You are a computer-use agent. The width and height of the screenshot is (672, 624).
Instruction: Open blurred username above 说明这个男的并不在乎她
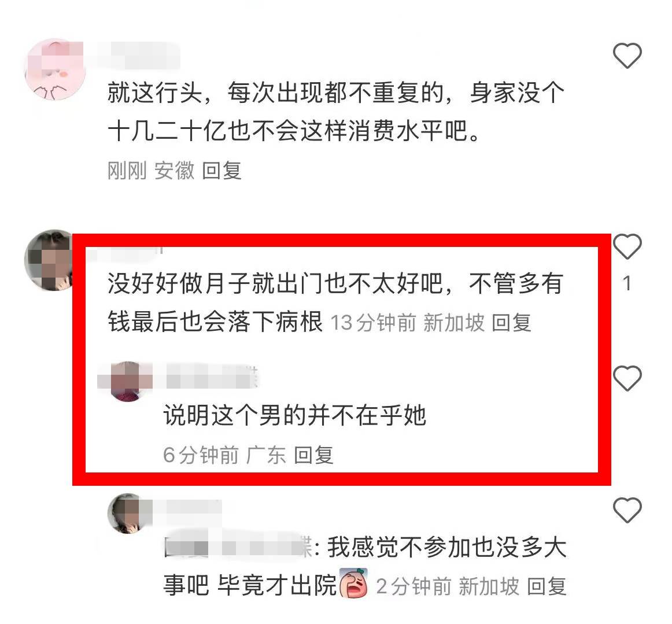point(206,376)
